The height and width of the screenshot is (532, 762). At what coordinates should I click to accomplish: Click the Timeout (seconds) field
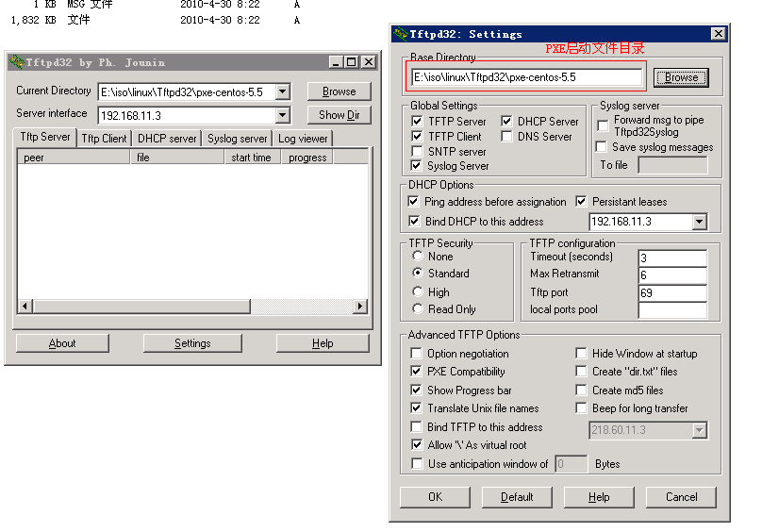point(672,258)
